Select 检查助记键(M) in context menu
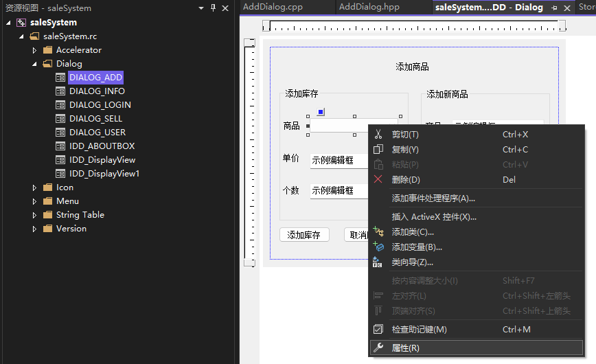Image resolution: width=596 pixels, height=364 pixels. click(477, 330)
